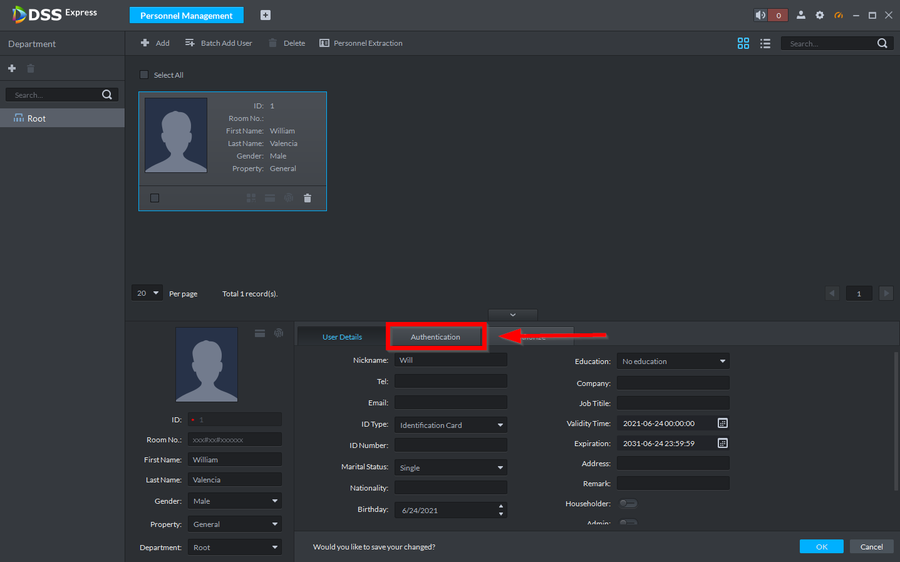Image resolution: width=900 pixels, height=562 pixels.
Task: Open calendar picker for Validity Time
Action: [722, 424]
